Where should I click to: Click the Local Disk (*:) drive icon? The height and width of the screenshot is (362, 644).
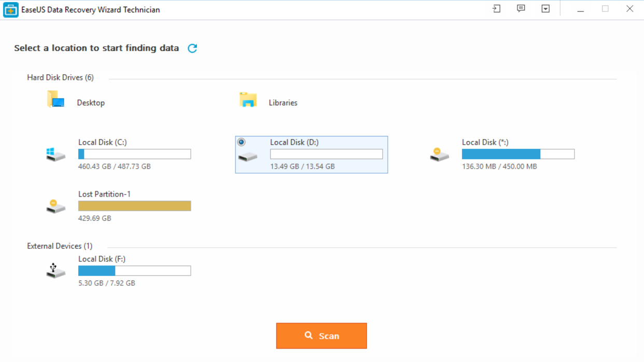[x=439, y=154]
